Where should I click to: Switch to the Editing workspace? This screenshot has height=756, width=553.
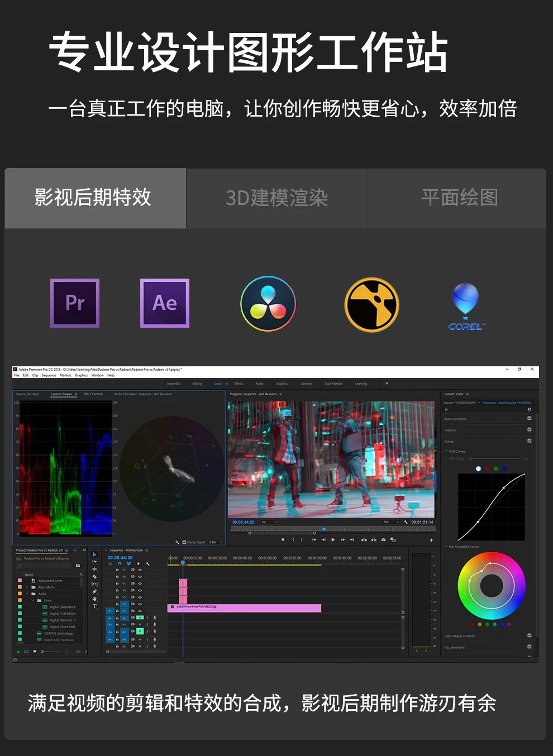pos(197,384)
